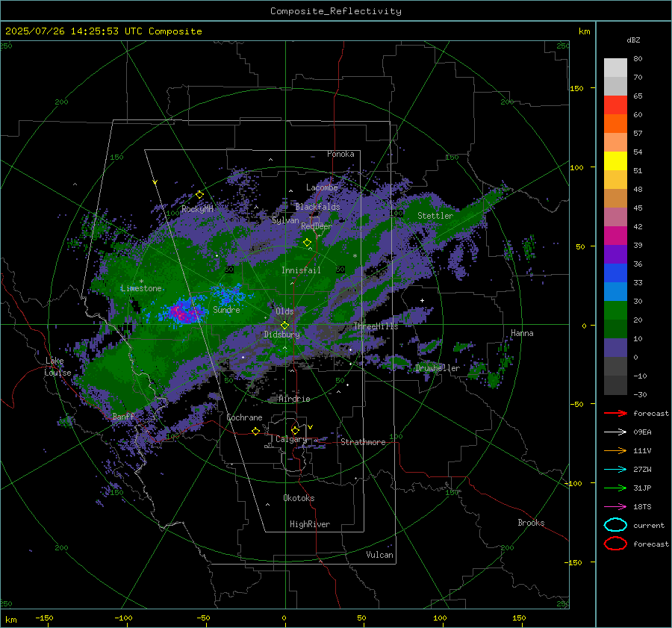The image size is (672, 628).
Task: Click the 'Lacombe' city label
Action: pyautogui.click(x=322, y=187)
